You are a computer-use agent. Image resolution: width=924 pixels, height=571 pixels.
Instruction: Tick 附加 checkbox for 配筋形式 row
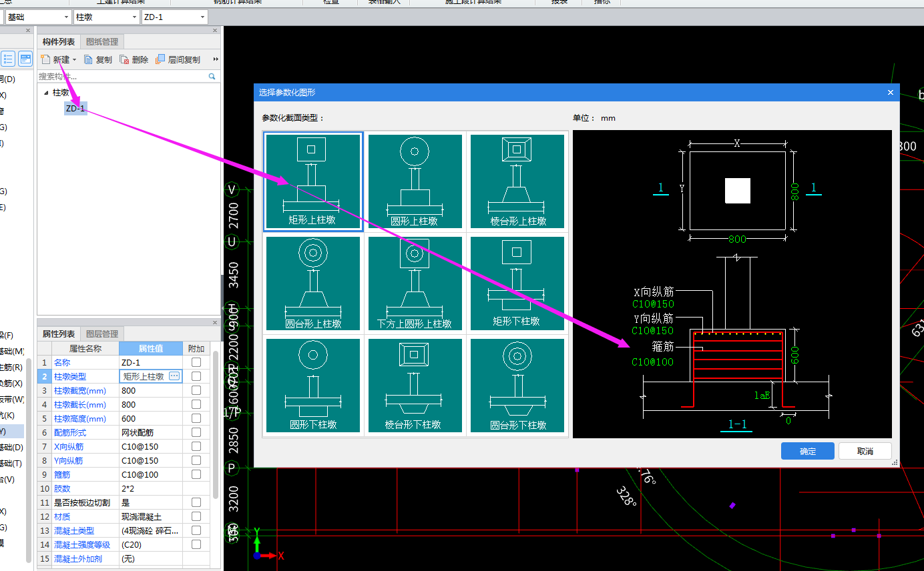[x=196, y=432]
